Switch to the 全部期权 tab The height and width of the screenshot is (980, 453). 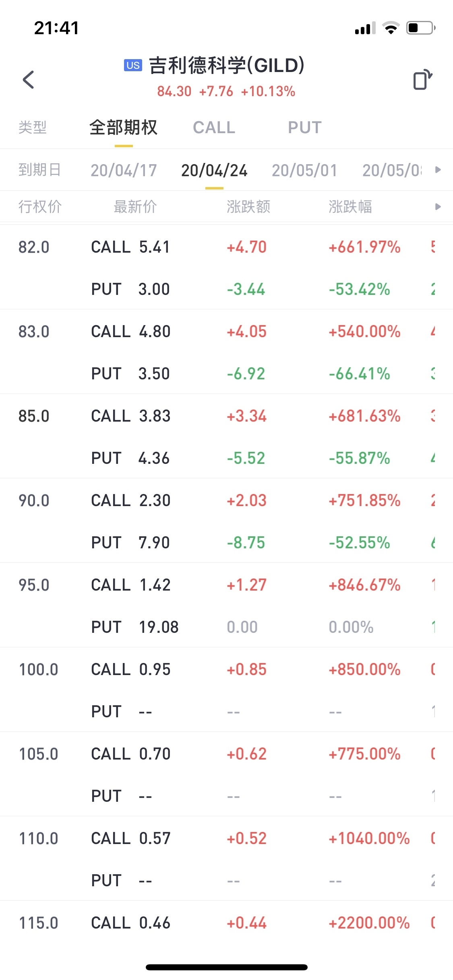[x=123, y=128]
